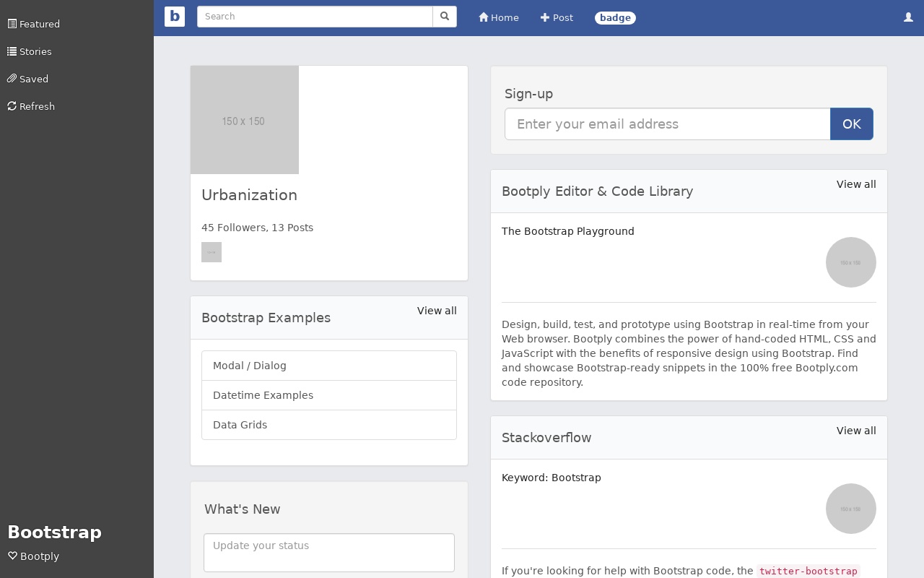Click the badge pill in the navbar
924x578 pixels.
(x=615, y=18)
